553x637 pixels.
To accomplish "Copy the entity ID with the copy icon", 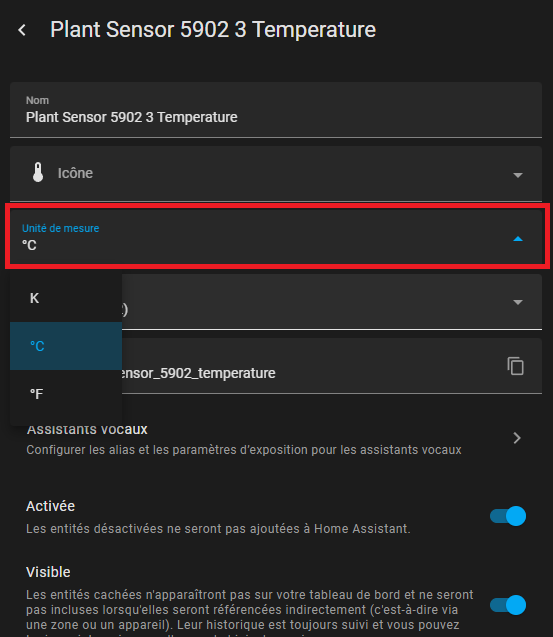I will coord(516,366).
